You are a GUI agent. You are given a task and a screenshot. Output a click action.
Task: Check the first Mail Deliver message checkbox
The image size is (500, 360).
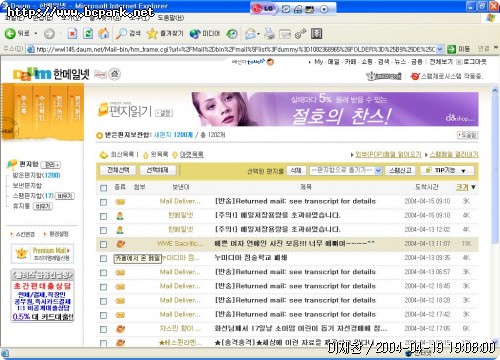pyautogui.click(x=103, y=202)
